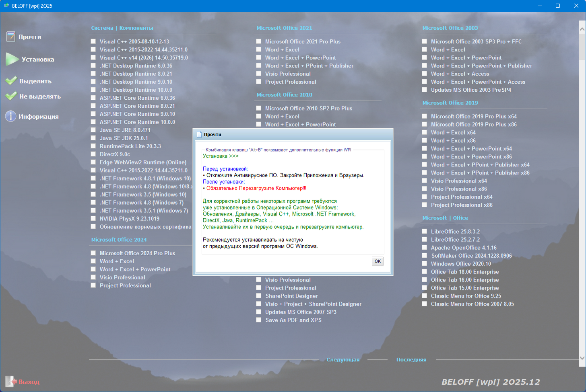Click the scrollbar down arrow
Image resolution: width=586 pixels, height=392 pixels.
[582, 358]
